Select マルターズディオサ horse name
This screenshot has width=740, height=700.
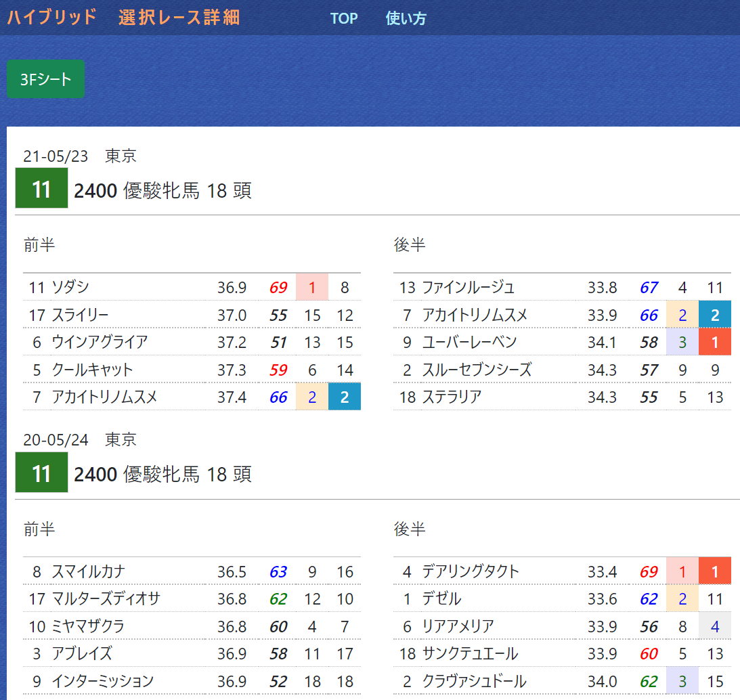[106, 598]
